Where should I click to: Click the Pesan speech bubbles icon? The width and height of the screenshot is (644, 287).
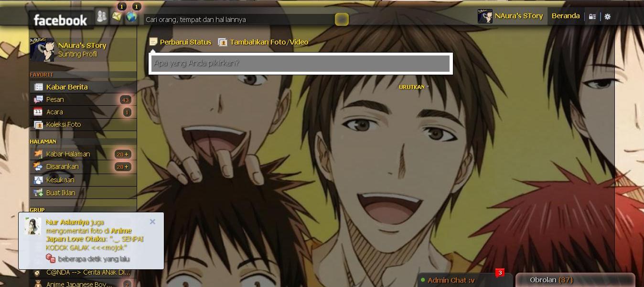pos(38,99)
